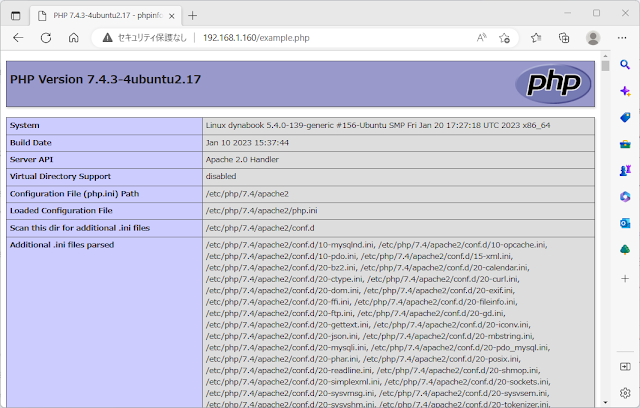Select the PHP Version 7.4.3-4ubuntu2.17 heading
640x408 pixels.
coord(105,79)
